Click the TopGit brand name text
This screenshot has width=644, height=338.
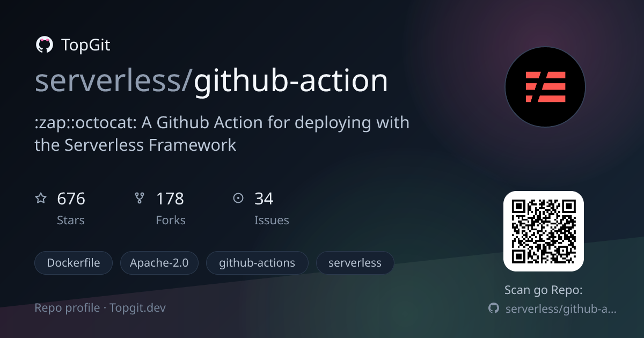coord(86,45)
